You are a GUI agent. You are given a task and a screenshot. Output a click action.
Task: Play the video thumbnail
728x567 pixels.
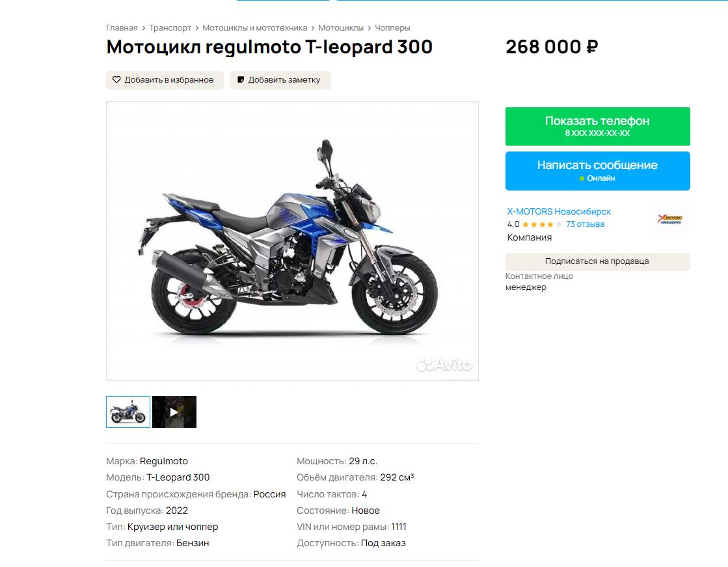point(174,412)
